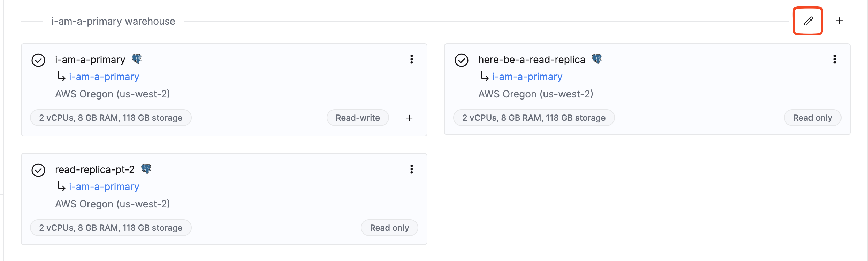Click the pencil edit warehouse icon

click(x=808, y=21)
